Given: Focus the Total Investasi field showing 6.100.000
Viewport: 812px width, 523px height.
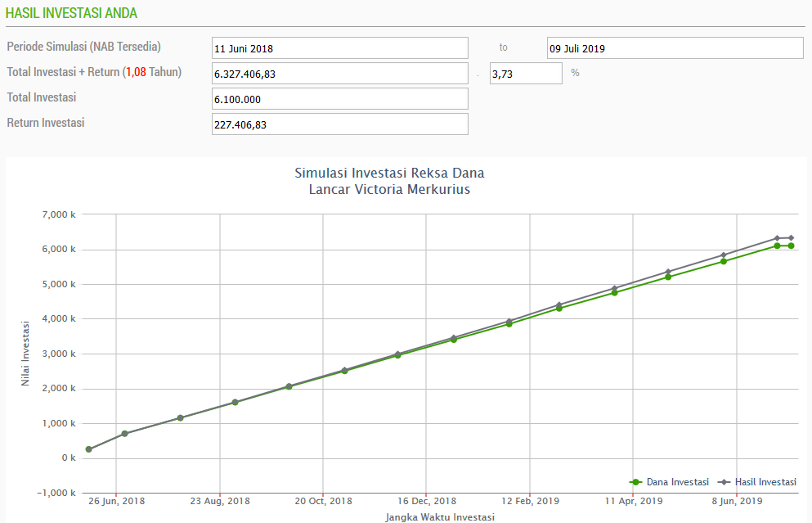Looking at the screenshot, I should click(339, 99).
